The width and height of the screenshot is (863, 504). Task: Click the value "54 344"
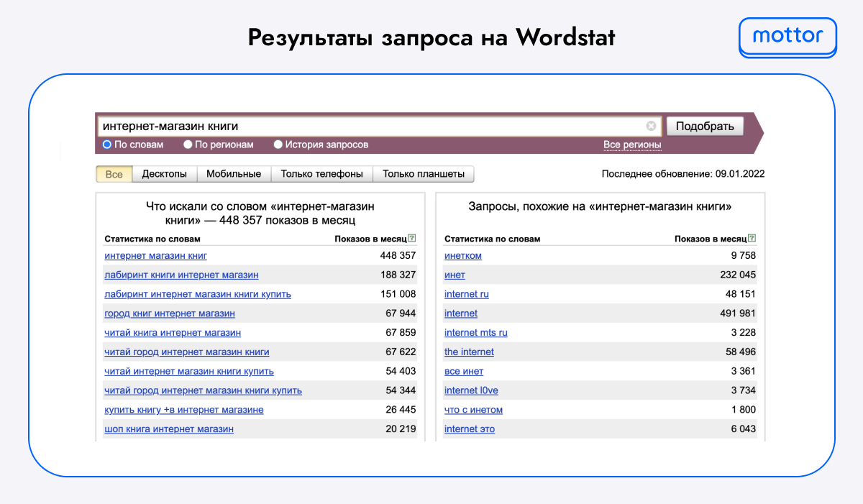coord(401,390)
